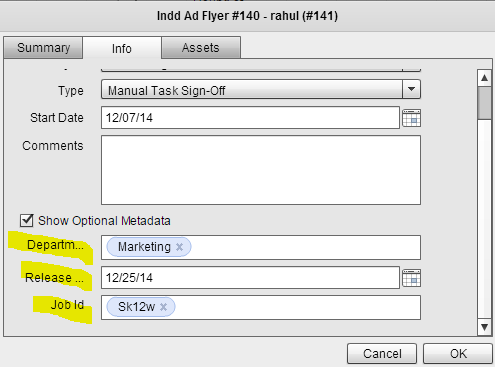Click the Cancel button
The width and height of the screenshot is (495, 367).
pos(382,354)
